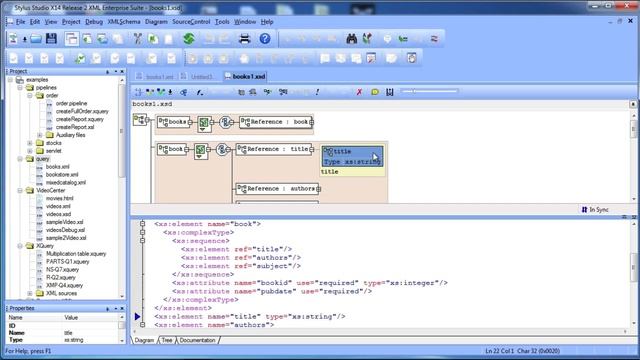Open the XMLSchema menu
640x360 pixels.
124,22
